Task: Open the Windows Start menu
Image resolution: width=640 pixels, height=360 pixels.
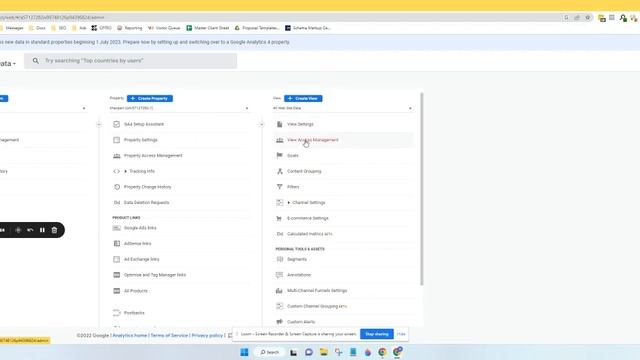Action: point(244,352)
